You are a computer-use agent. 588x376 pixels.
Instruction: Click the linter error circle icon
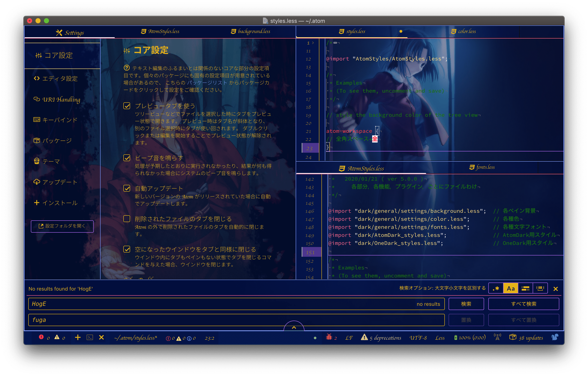pos(168,338)
